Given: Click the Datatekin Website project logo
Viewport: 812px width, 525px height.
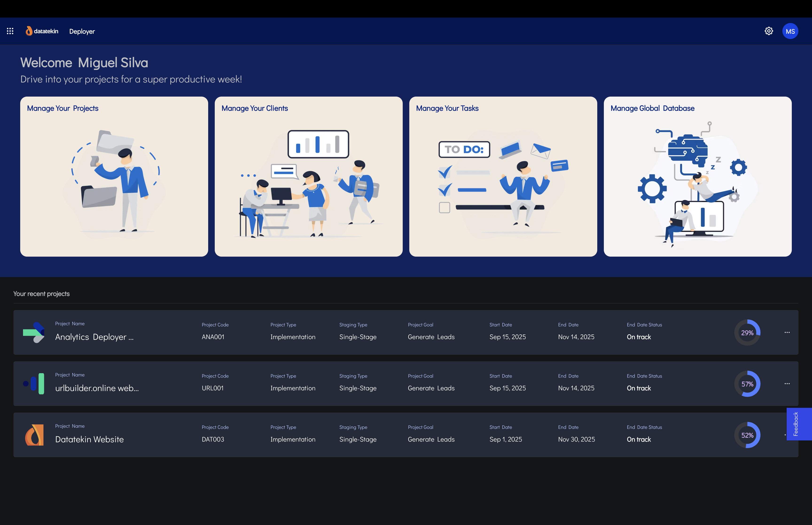Looking at the screenshot, I should (x=34, y=435).
